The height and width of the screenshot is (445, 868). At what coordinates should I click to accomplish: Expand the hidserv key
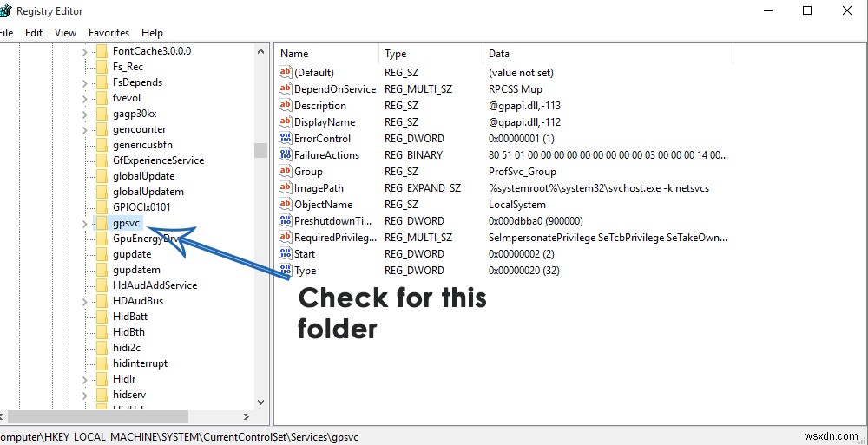pyautogui.click(x=84, y=396)
